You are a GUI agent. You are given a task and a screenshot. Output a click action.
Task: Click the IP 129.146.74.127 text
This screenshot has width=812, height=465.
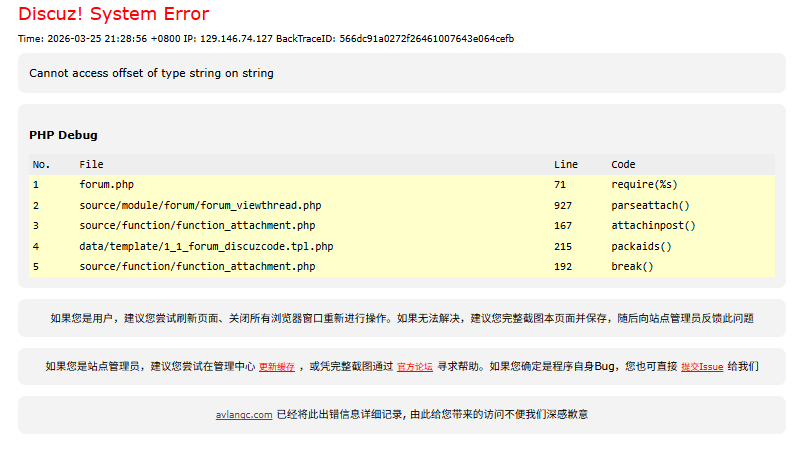(228, 39)
